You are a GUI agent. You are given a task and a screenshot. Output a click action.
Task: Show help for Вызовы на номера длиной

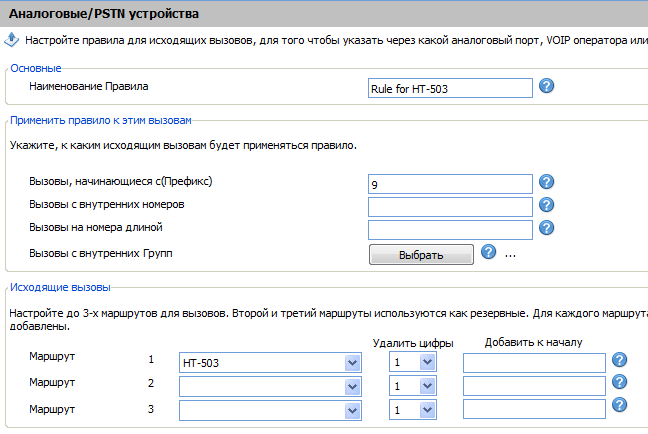pos(546,228)
